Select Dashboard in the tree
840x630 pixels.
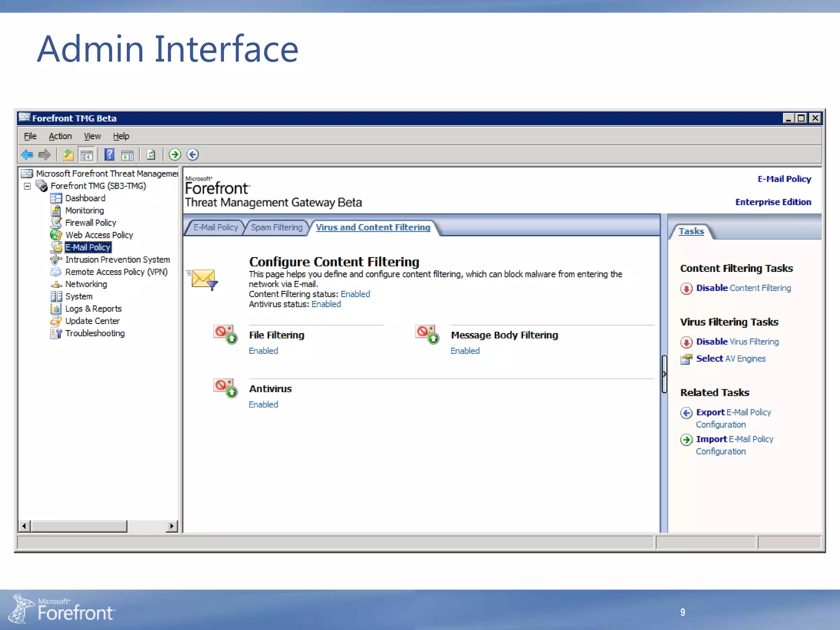coord(85,198)
